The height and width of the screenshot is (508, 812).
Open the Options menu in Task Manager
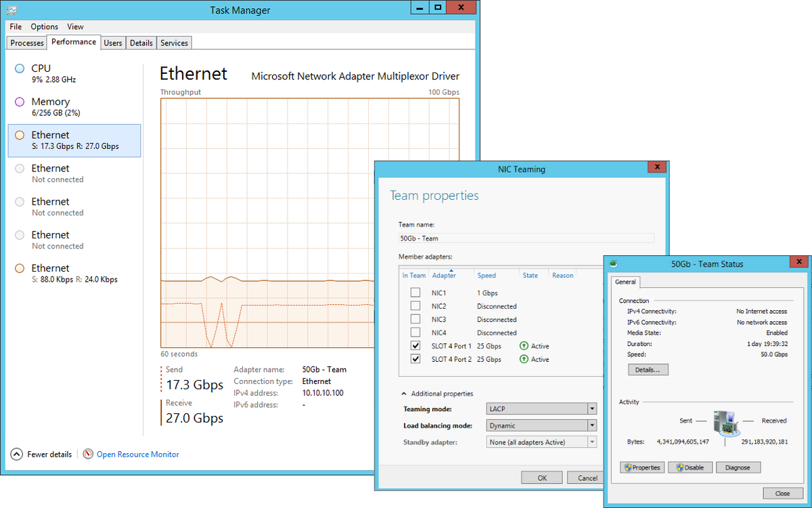44,26
